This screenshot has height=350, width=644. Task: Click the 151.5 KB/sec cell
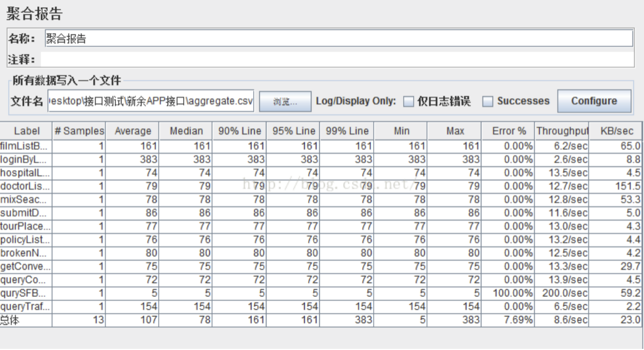tap(615, 186)
